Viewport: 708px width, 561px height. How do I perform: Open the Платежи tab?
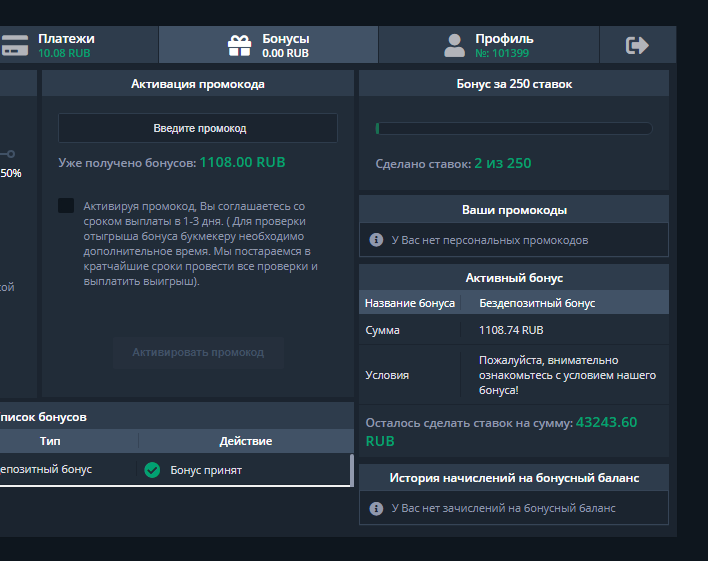pos(79,45)
